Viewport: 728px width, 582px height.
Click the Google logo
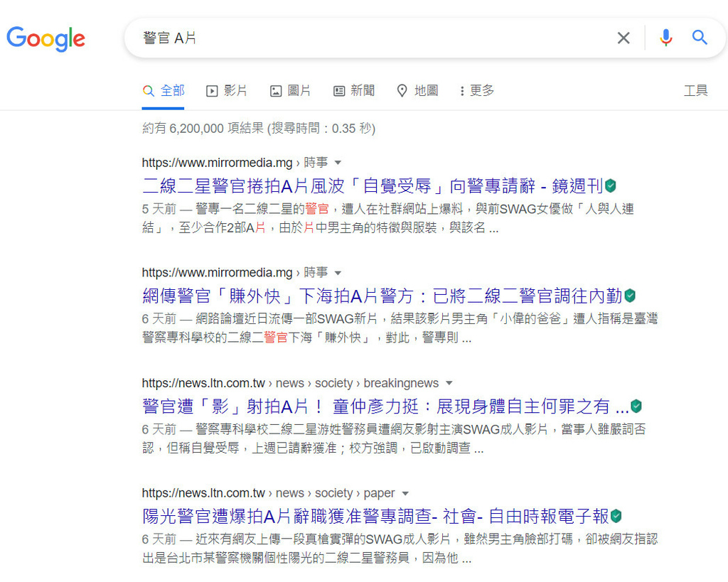point(45,38)
